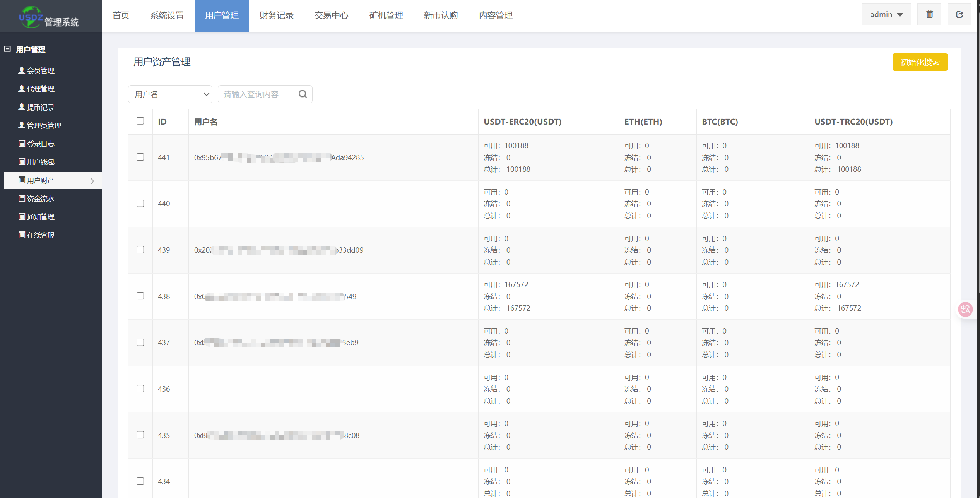Go to 在线客服 in sidebar

point(41,235)
